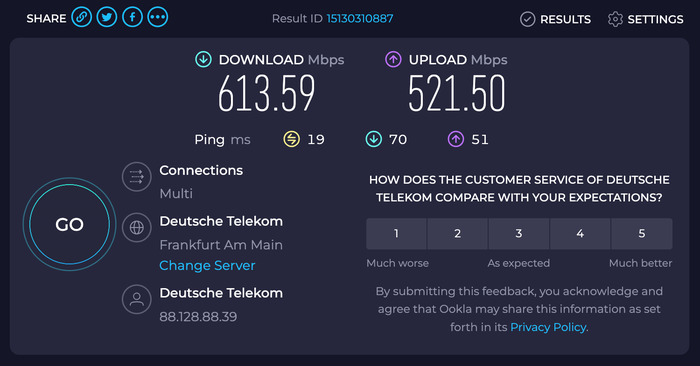Copy the share link icon
Viewport: 700px width, 366px height.
tap(81, 17)
